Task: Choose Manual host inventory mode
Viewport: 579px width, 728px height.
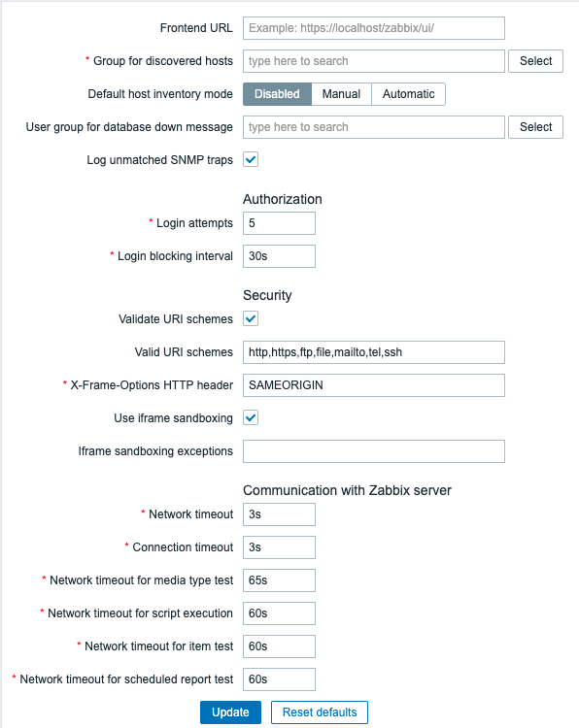Action: (342, 94)
